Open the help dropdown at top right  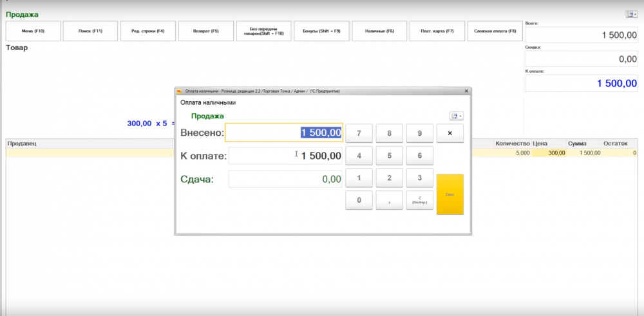pyautogui.click(x=632, y=14)
